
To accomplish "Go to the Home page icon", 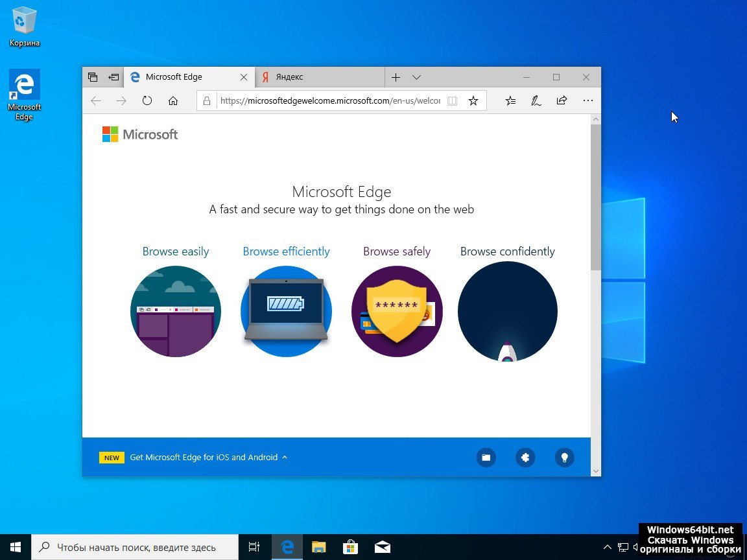I will tap(173, 100).
